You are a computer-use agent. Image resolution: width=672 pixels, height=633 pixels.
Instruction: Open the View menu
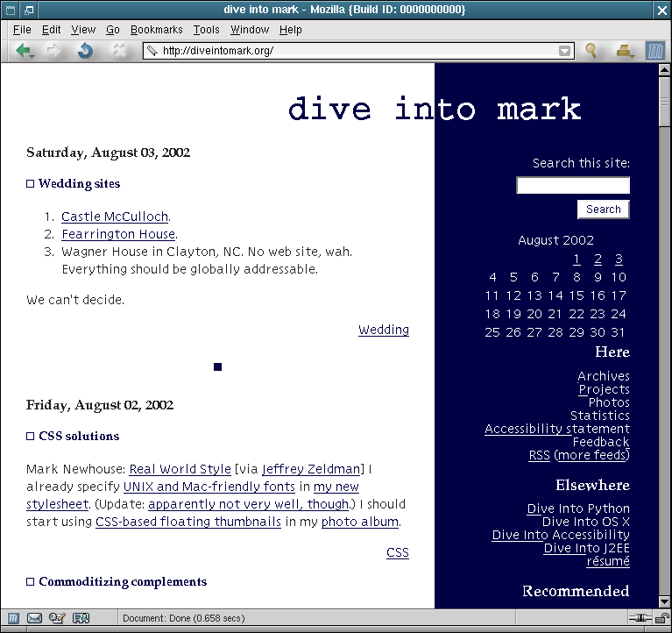click(x=83, y=30)
